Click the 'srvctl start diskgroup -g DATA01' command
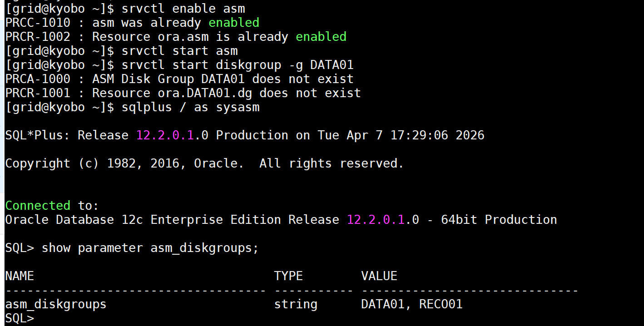 click(x=238, y=64)
